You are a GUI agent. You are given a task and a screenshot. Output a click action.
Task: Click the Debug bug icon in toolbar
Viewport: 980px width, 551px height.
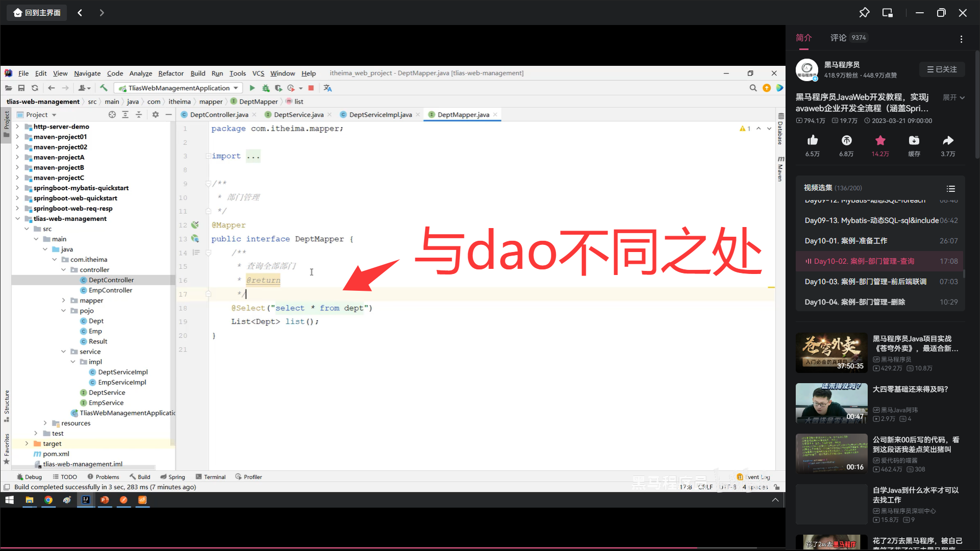tap(265, 88)
